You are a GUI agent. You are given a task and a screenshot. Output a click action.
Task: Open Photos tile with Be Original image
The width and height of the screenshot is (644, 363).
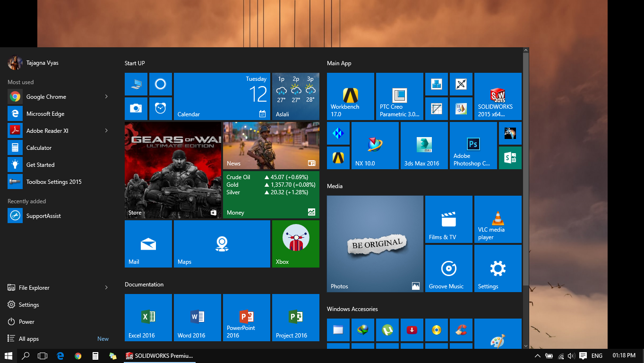point(375,244)
